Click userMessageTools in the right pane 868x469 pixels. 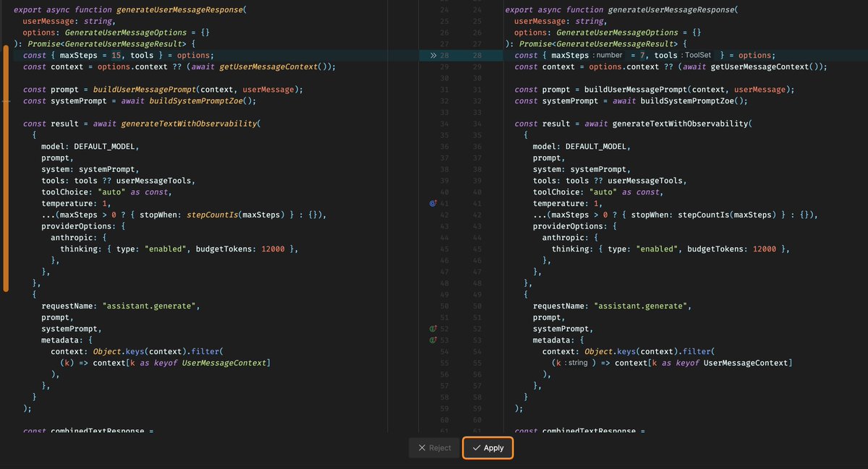647,181
